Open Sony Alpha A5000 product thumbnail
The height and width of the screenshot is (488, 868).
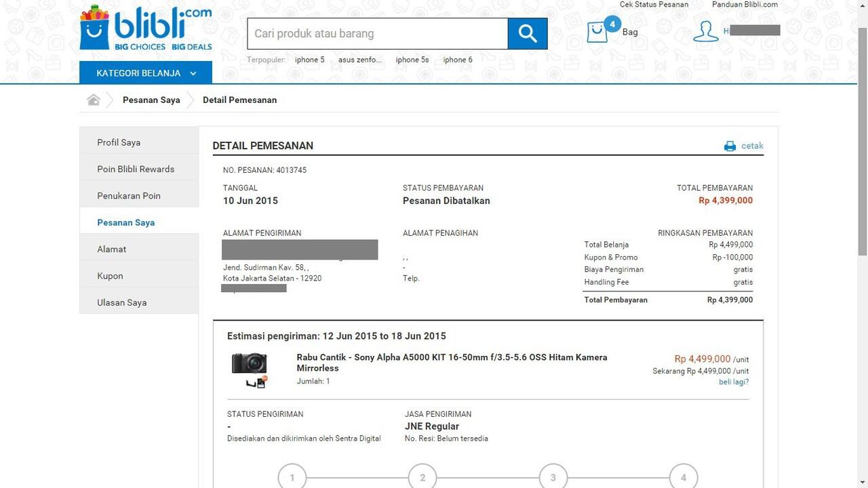click(x=250, y=369)
